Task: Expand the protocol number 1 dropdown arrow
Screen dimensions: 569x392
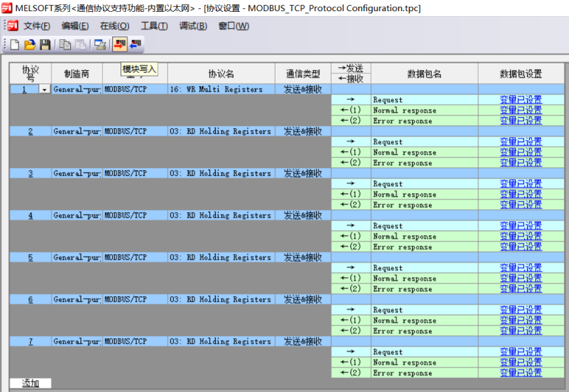Action: [45, 89]
